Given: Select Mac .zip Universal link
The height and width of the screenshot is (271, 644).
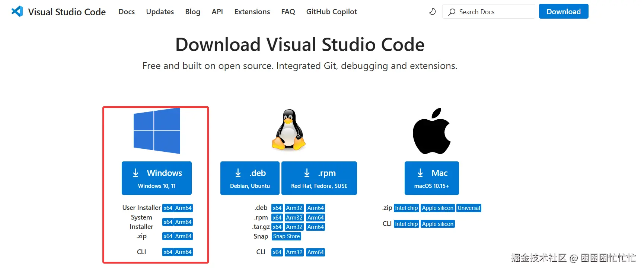Looking at the screenshot, I should click(469, 208).
